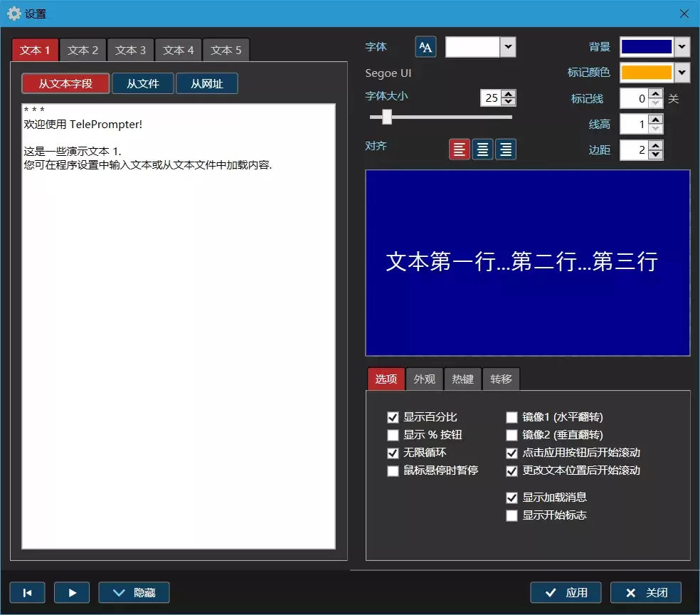Close the 设置 window
Viewport: 700px width, 615px height.
click(x=684, y=14)
